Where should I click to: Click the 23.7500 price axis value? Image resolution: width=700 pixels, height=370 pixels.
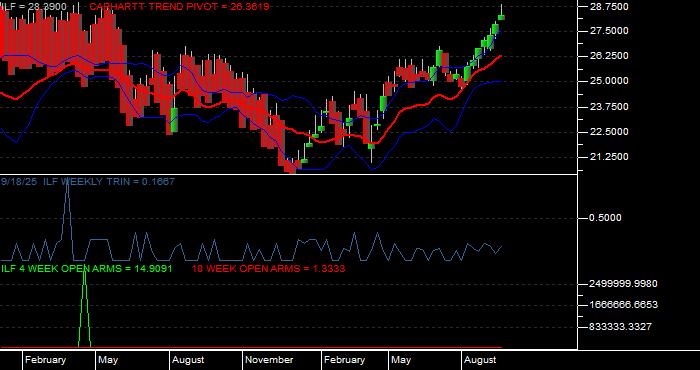pos(609,107)
